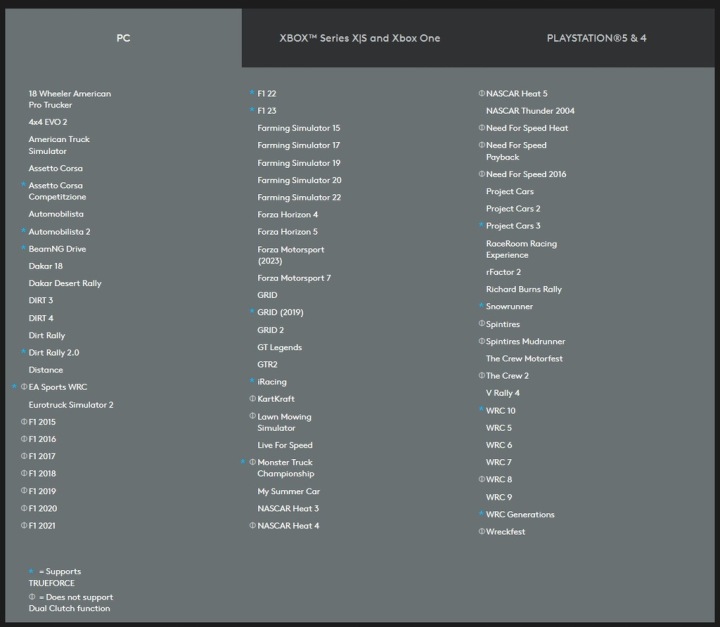
Task: Click Live For Speed
Action: (x=285, y=445)
